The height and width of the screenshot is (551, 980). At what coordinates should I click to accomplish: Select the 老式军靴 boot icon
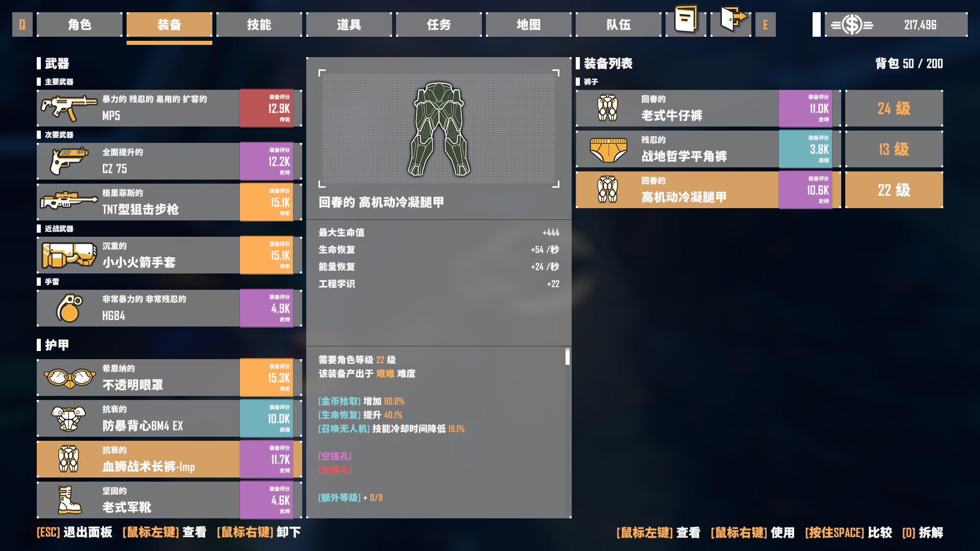(x=68, y=500)
